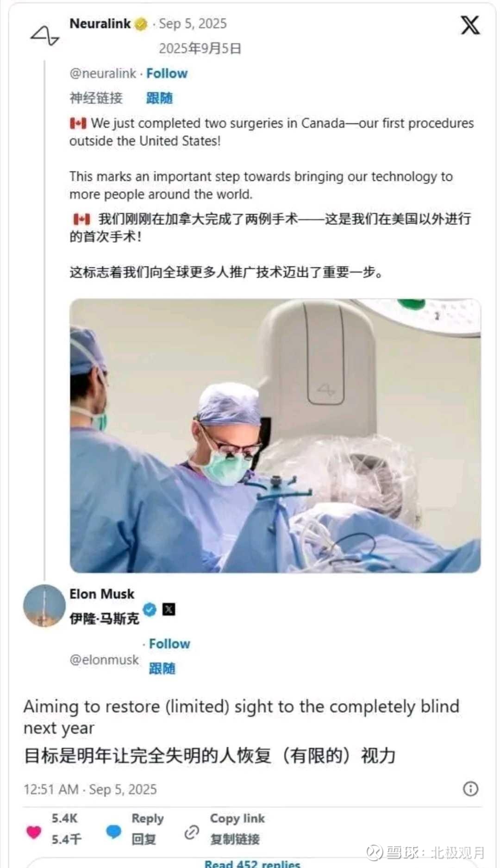Click the Sep 5, 2025 date on Neuralink's post
Screen dimensions: 500x868
click(x=193, y=24)
